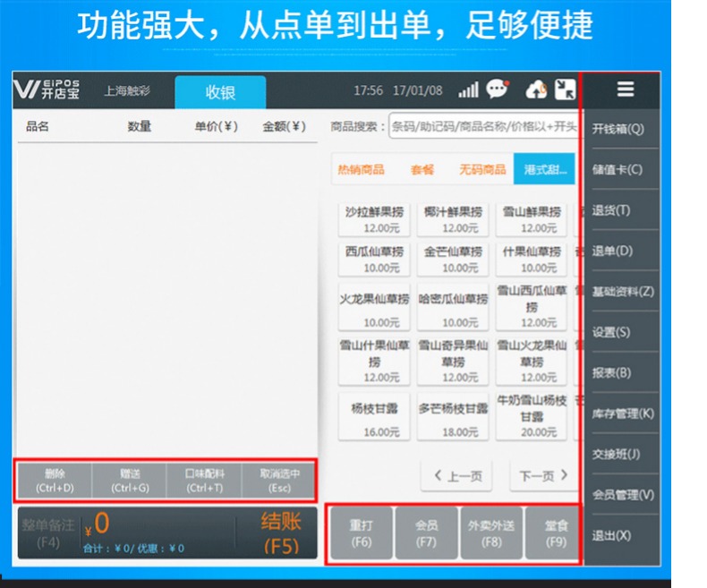Click 赠送 (Ctrl+G) button

[130, 481]
